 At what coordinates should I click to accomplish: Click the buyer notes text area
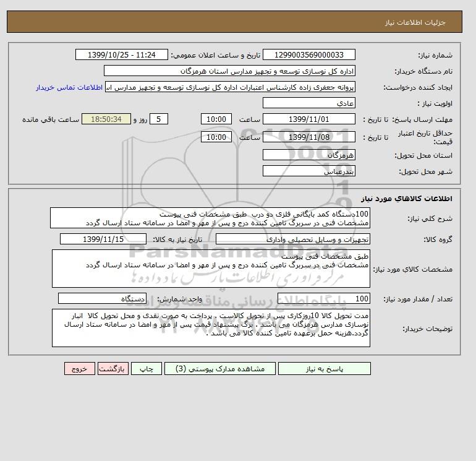tap(211, 328)
